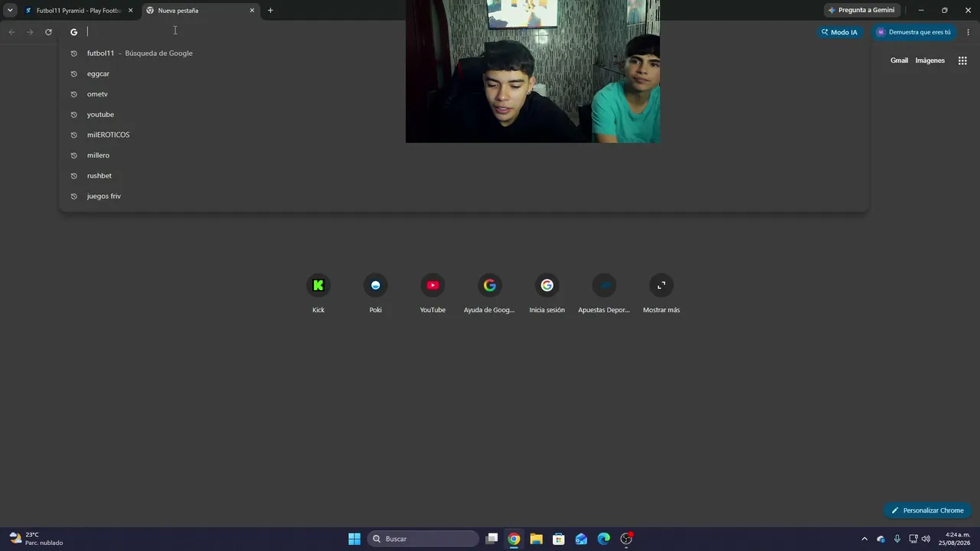
Task: Open Microsoft Edge from the taskbar
Action: click(603, 539)
